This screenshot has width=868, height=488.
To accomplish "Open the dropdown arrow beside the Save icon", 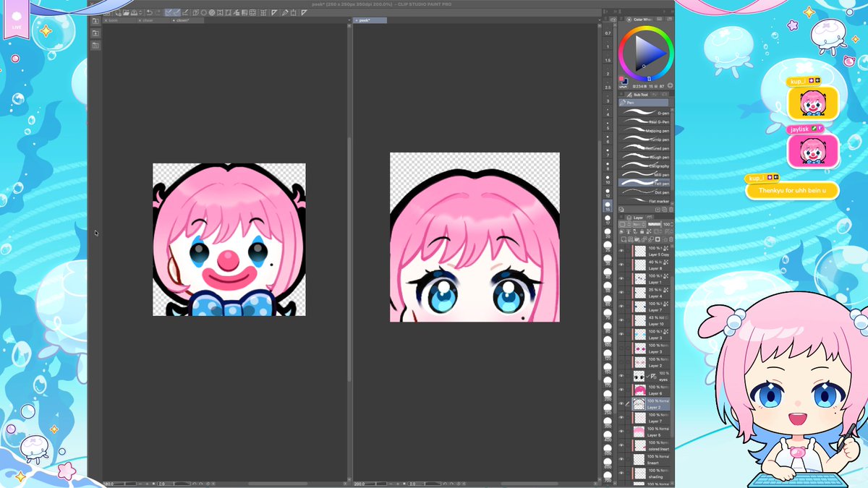I will tap(140, 12).
